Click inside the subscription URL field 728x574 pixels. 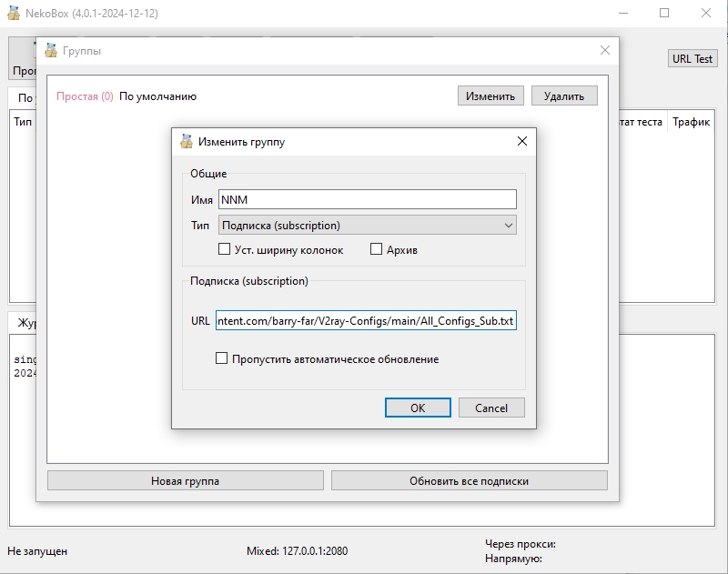click(x=367, y=321)
